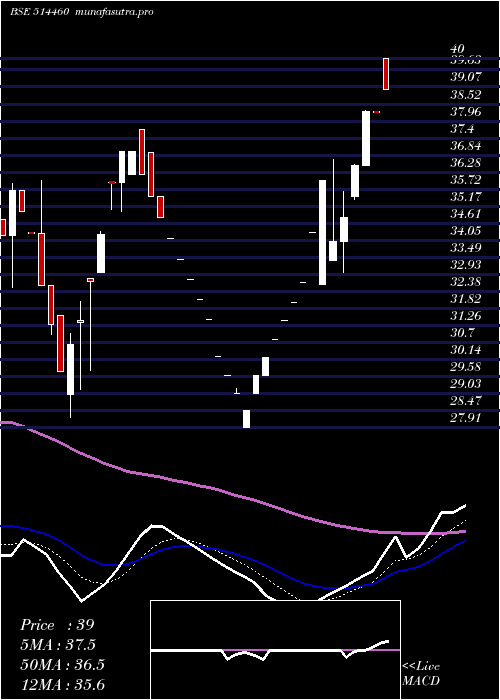Select the 36.84 price level label
This screenshot has width=500, height=700.
point(466,146)
